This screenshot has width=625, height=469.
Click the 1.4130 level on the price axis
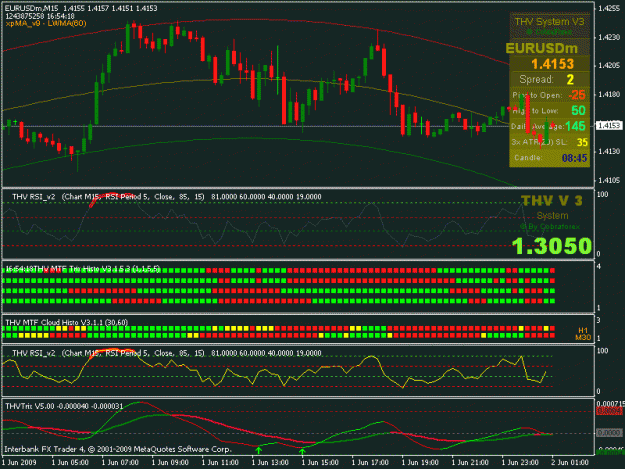(x=609, y=151)
